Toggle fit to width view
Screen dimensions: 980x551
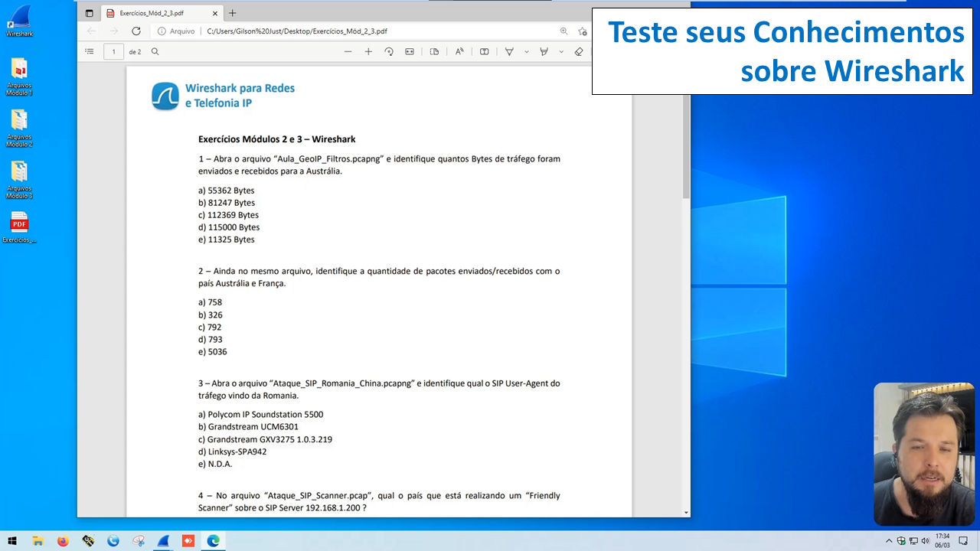[x=410, y=51]
